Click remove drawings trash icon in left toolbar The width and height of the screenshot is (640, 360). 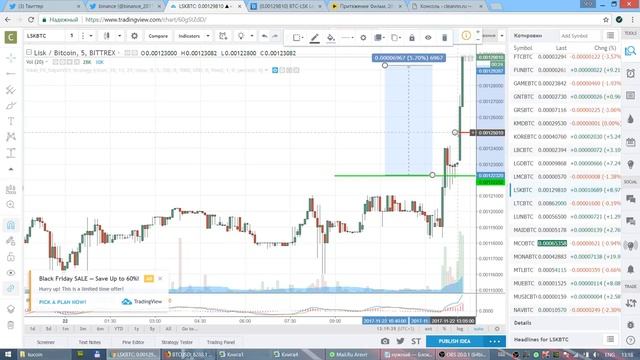[11, 325]
